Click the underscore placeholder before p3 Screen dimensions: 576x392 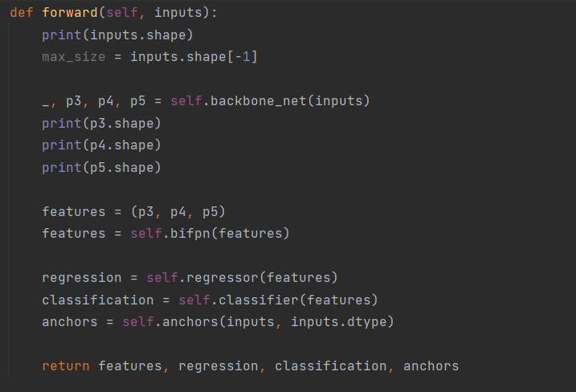pyautogui.click(x=46, y=101)
